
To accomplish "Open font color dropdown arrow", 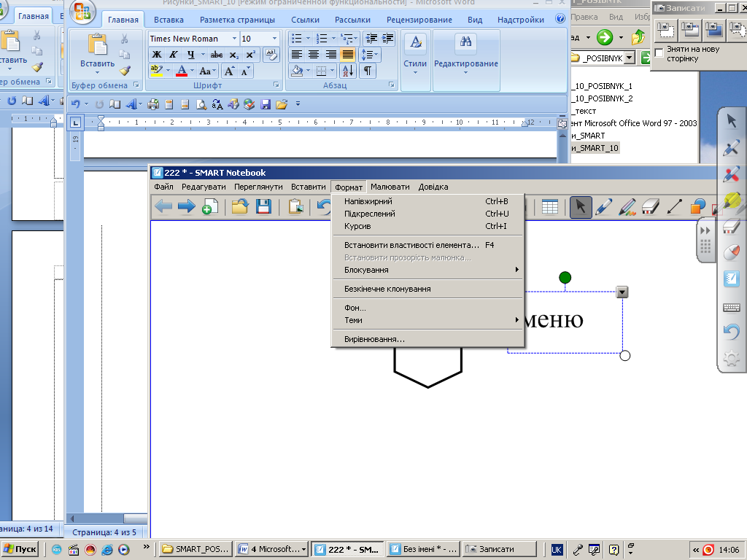I will click(193, 71).
